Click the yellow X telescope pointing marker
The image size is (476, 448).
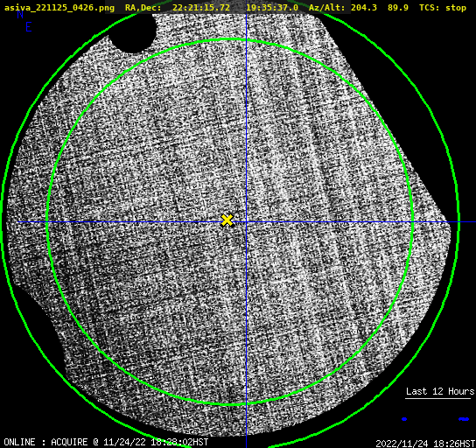227,220
